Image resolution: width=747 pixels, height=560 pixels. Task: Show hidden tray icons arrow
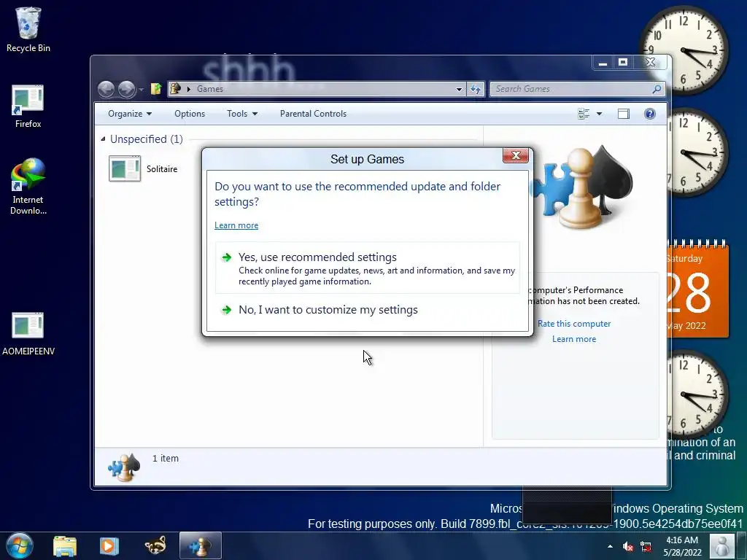pyautogui.click(x=611, y=546)
